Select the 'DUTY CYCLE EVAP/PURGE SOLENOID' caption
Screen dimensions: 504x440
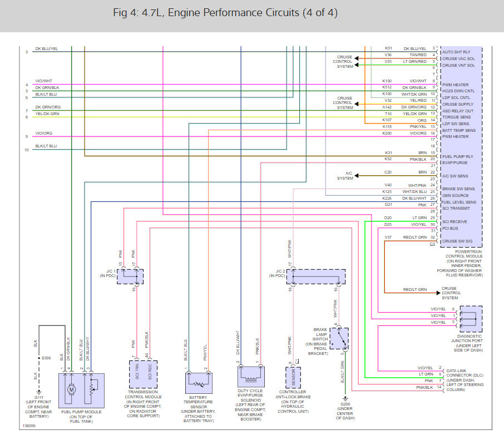[250, 395]
